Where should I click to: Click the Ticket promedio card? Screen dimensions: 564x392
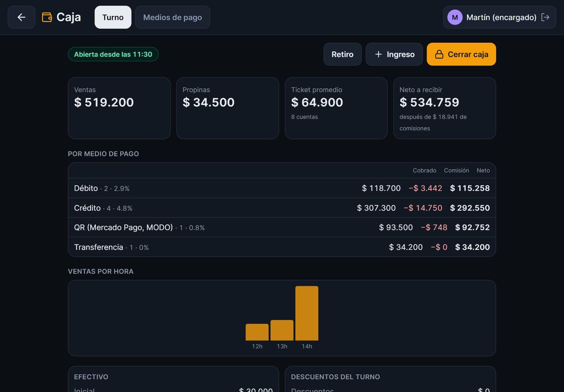[336, 108]
